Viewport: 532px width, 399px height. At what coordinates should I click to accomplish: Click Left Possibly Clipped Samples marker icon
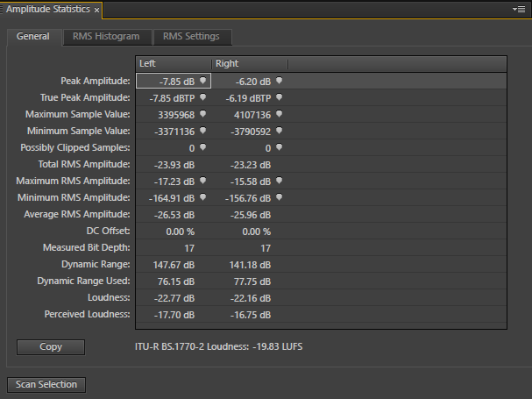tap(202, 147)
